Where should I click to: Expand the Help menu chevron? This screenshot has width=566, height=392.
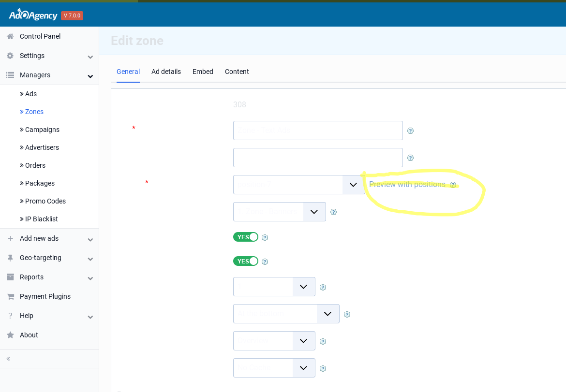[90, 317]
